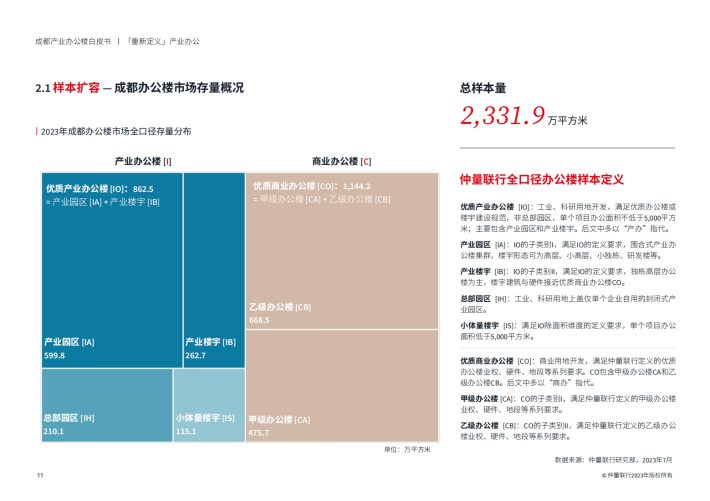Click the definition term 甲级办公楼 [CA]
This screenshot has height=501, width=710.
(488, 399)
